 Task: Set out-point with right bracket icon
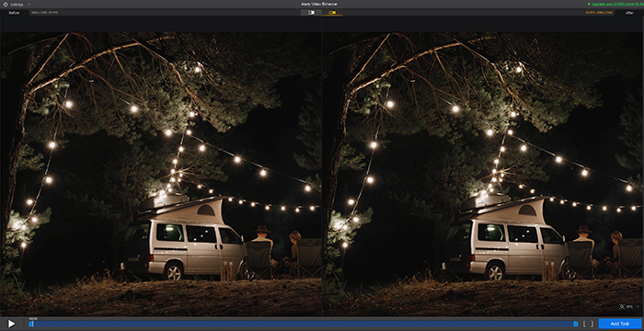(592, 324)
